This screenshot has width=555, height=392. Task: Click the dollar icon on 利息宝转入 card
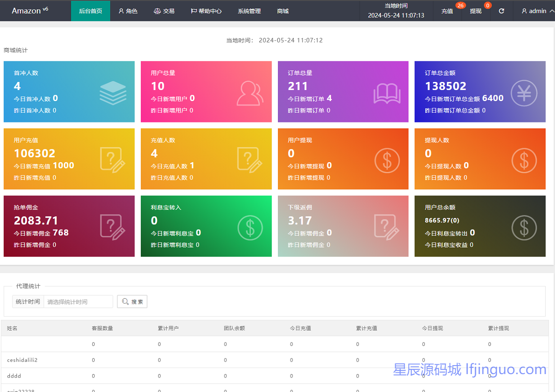(250, 227)
